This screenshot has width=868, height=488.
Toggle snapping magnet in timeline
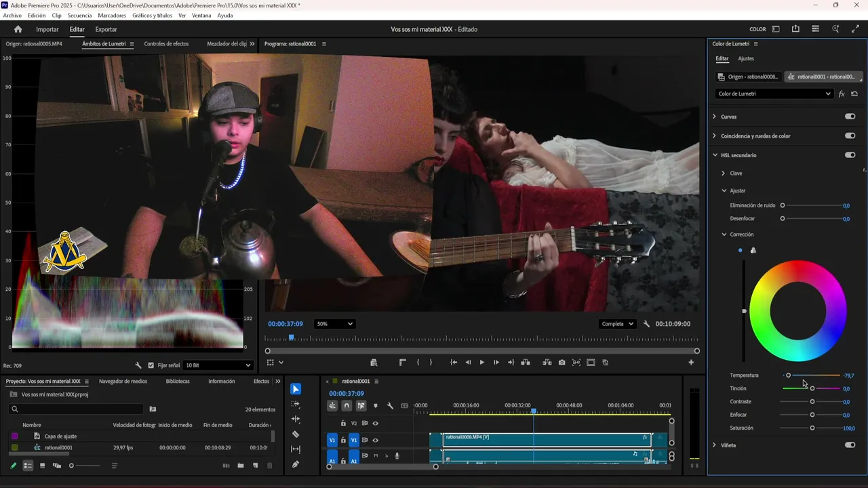click(x=347, y=406)
